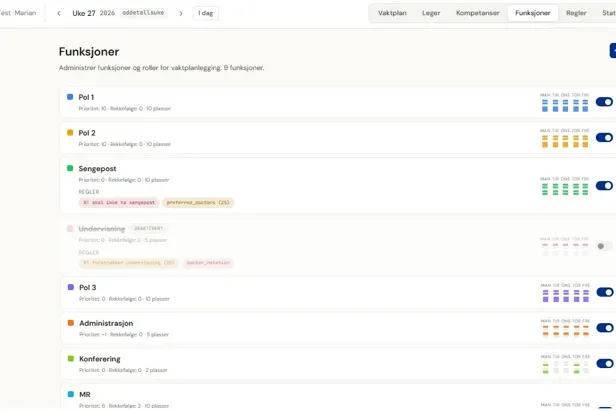Open the Administrasjon weekday slot grid
This screenshot has height=411, width=616.
[x=565, y=328]
